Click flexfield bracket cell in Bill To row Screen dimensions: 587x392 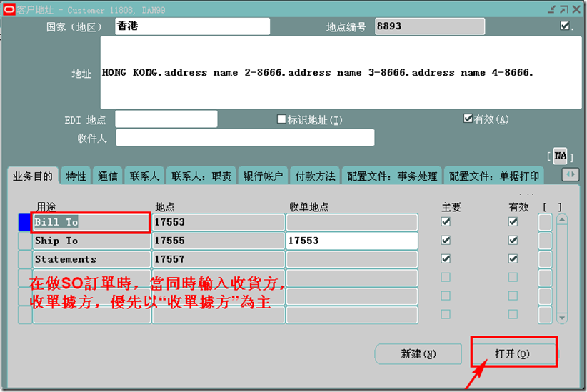[545, 222]
